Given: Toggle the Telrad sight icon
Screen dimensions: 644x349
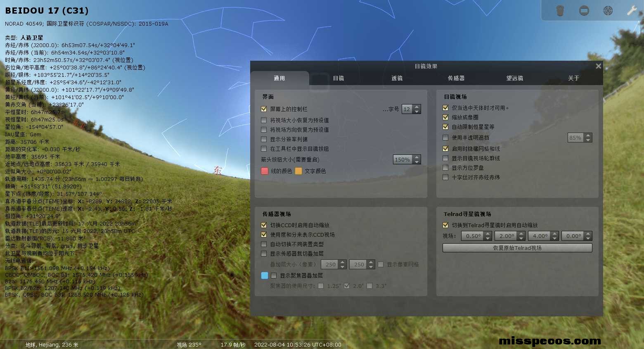Looking at the screenshot, I should pos(608,10).
